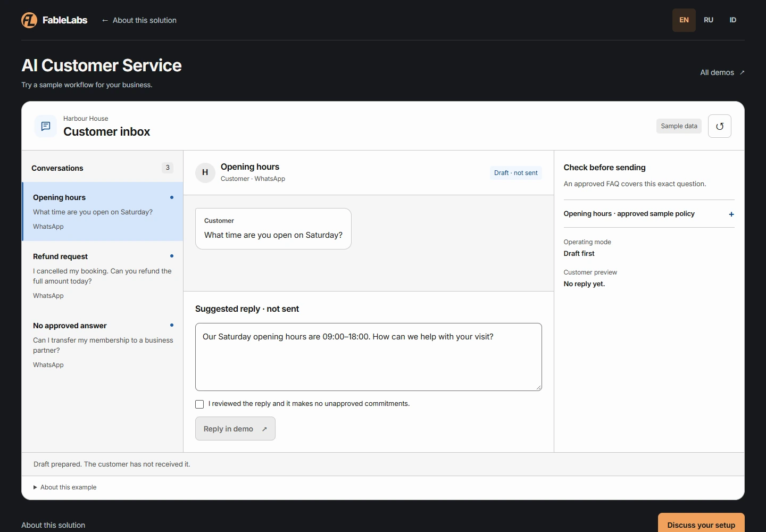Click the Suggested reply · not sent heading
766x532 pixels.
click(x=247, y=309)
